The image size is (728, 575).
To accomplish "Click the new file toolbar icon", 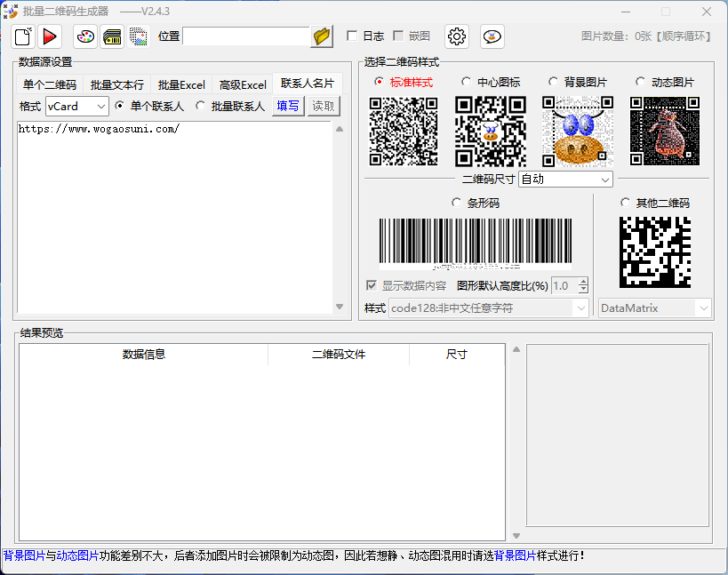I will point(23,36).
